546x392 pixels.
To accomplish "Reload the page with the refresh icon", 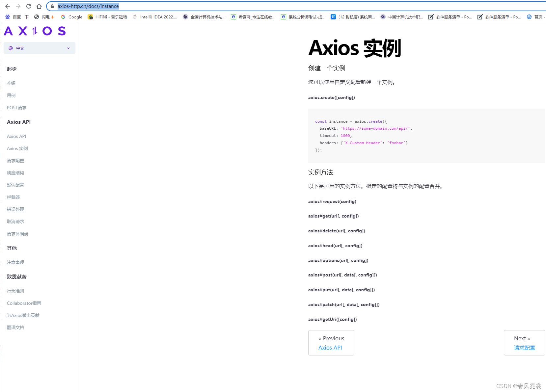I will (x=29, y=6).
